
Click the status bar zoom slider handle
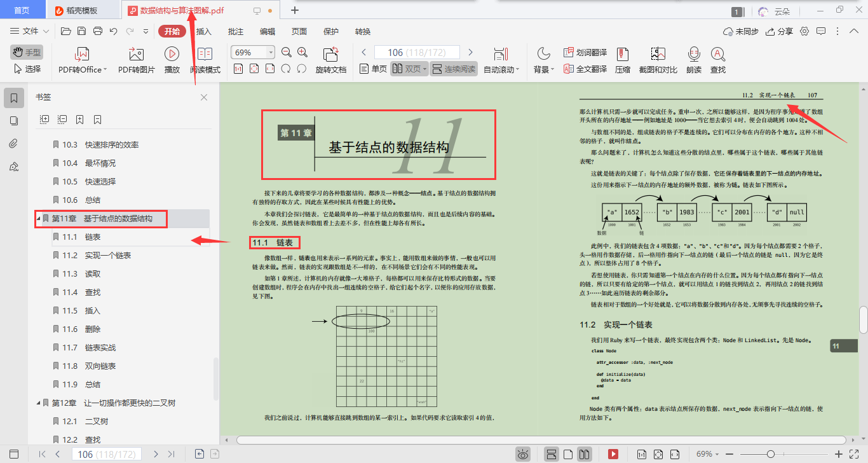point(770,454)
